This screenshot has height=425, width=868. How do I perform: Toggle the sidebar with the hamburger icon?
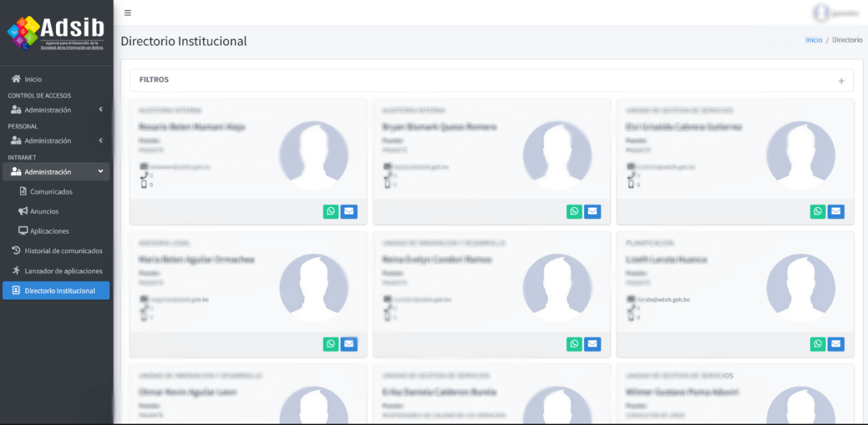coord(128,13)
